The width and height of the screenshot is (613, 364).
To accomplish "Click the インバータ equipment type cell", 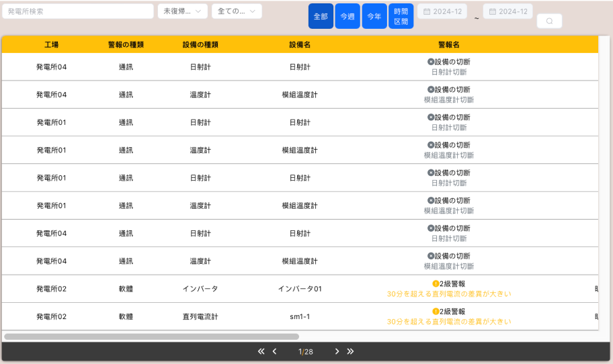I will pos(200,289).
